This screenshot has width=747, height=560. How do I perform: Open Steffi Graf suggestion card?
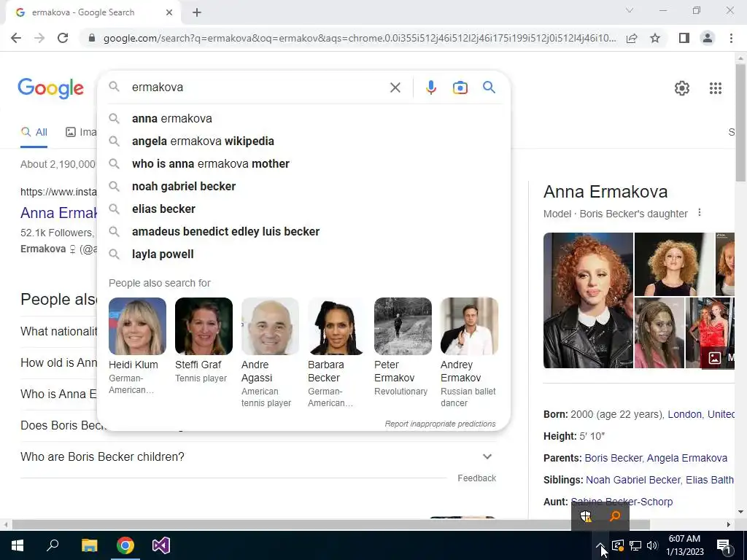pyautogui.click(x=204, y=341)
